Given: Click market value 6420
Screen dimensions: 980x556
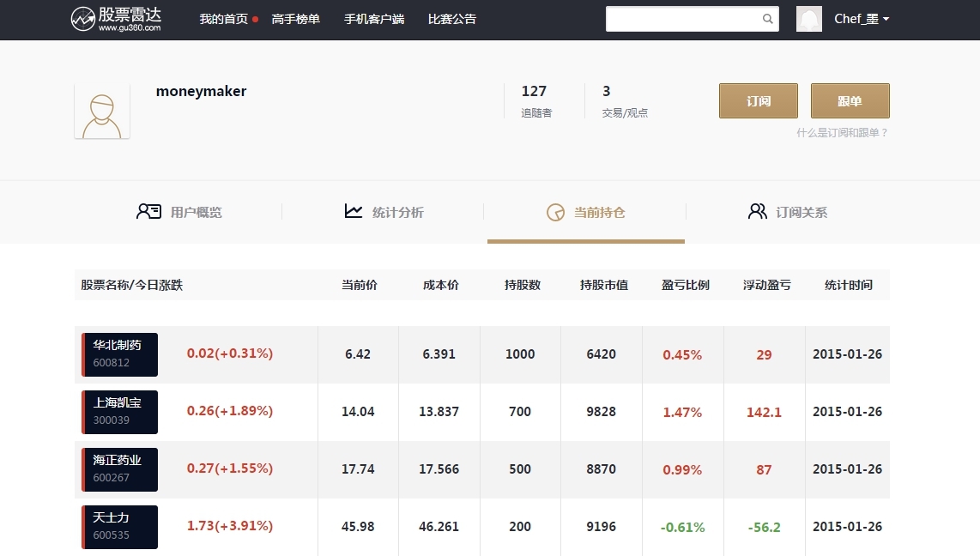Looking at the screenshot, I should click(602, 354).
